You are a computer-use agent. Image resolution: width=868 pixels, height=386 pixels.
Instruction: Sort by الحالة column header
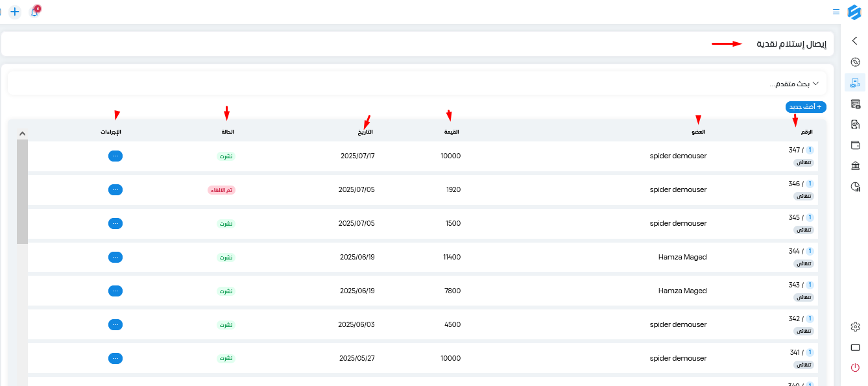point(227,132)
